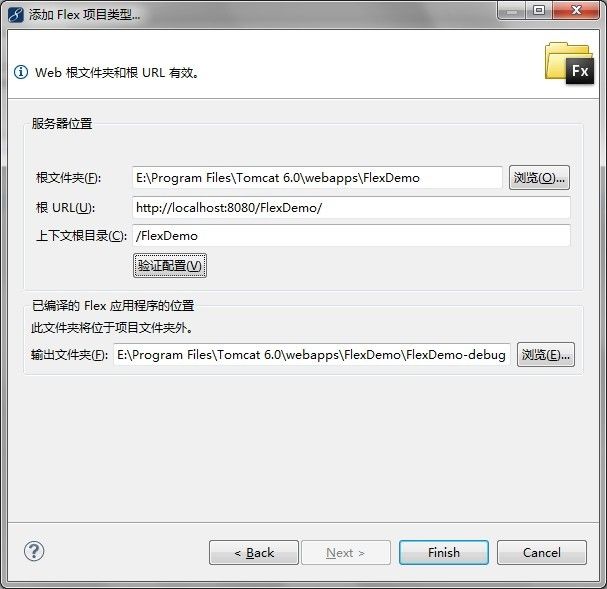Click the application icon in title bar
Viewport: 607px width, 589px height.
click(16, 15)
